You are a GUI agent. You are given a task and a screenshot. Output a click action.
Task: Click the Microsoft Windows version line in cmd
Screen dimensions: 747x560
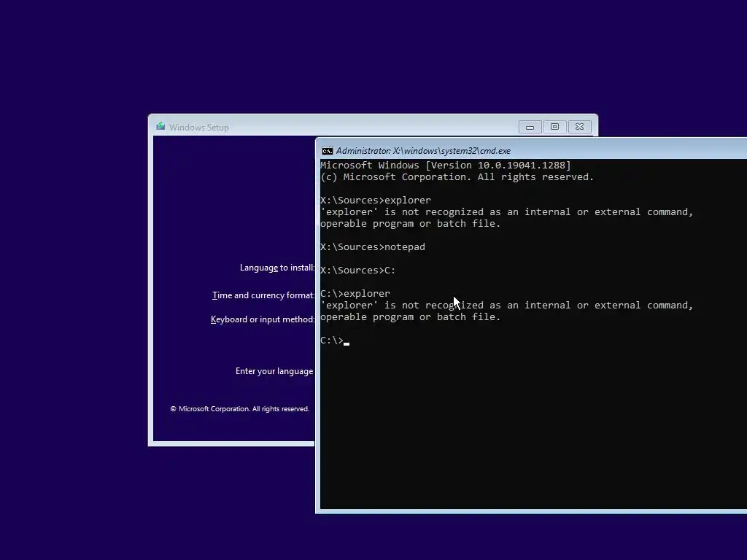point(446,166)
